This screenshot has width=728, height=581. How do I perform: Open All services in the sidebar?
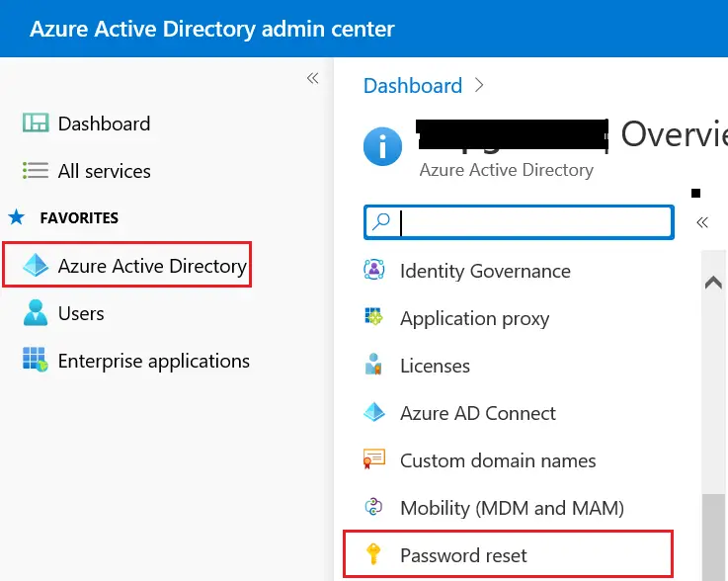click(104, 171)
